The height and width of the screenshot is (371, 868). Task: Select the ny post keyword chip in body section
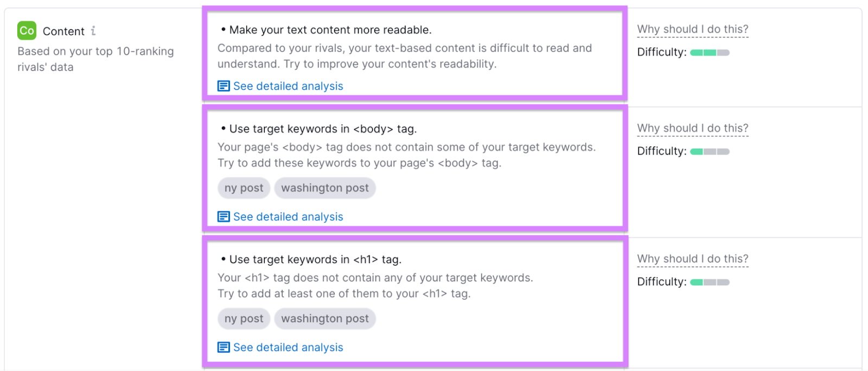click(x=243, y=188)
